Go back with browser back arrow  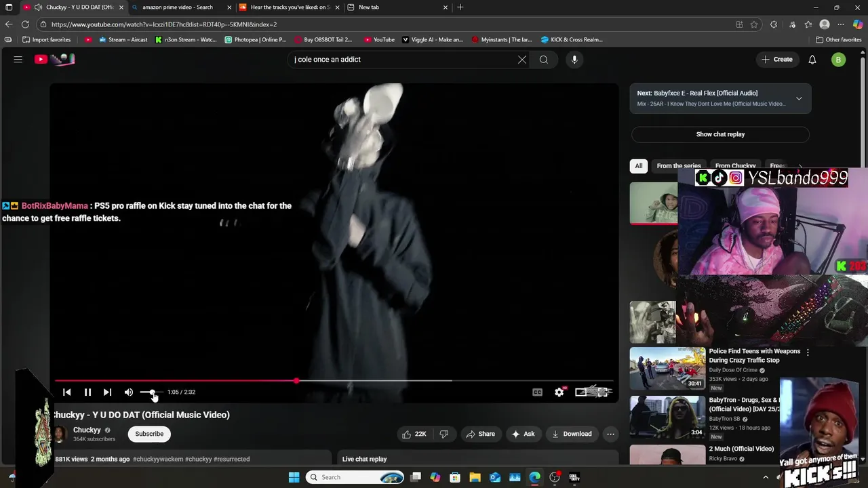click(x=9, y=24)
